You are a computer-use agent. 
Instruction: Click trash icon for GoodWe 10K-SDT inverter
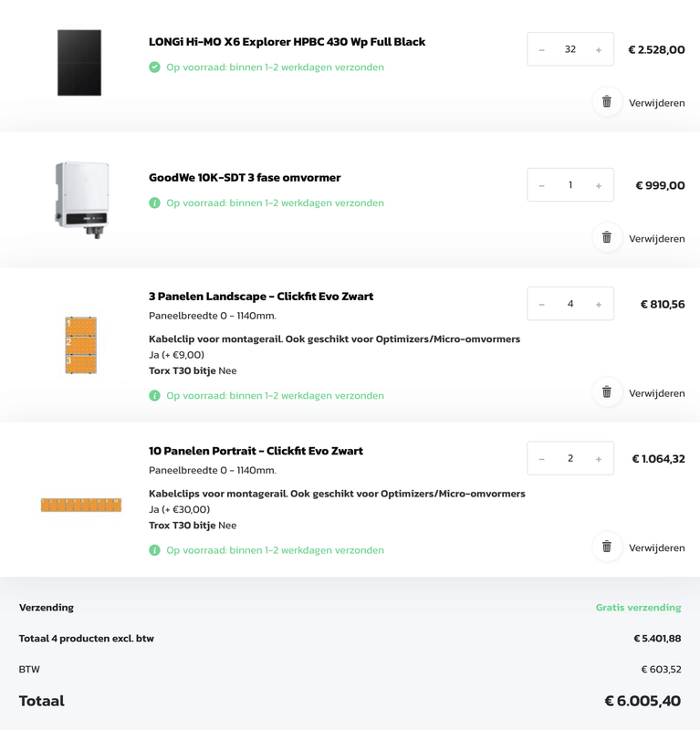tap(607, 238)
